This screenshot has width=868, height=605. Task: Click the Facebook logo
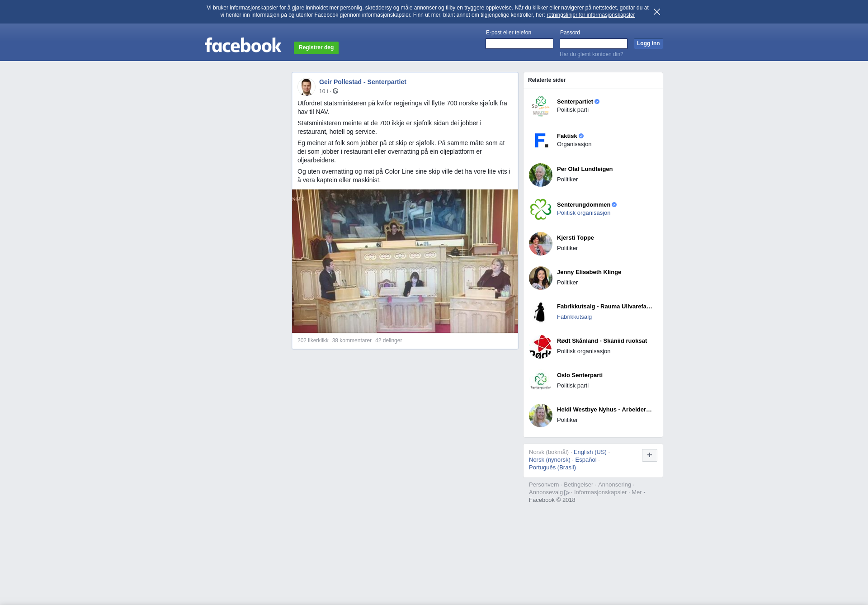[243, 45]
